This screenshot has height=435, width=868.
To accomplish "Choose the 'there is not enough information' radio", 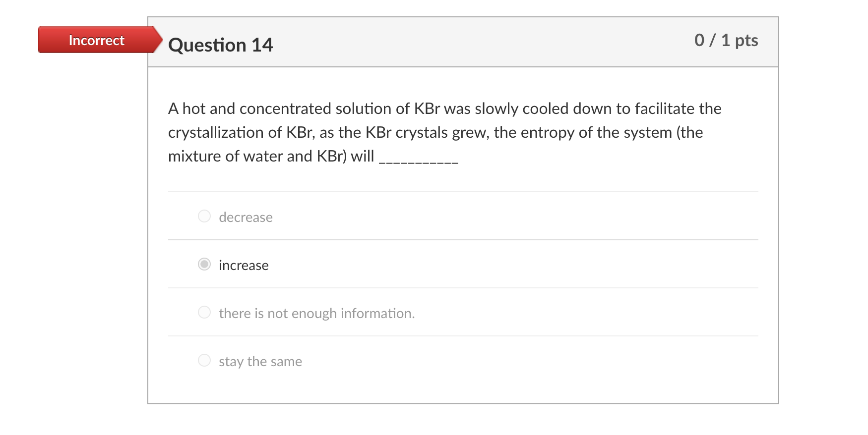I will point(204,313).
